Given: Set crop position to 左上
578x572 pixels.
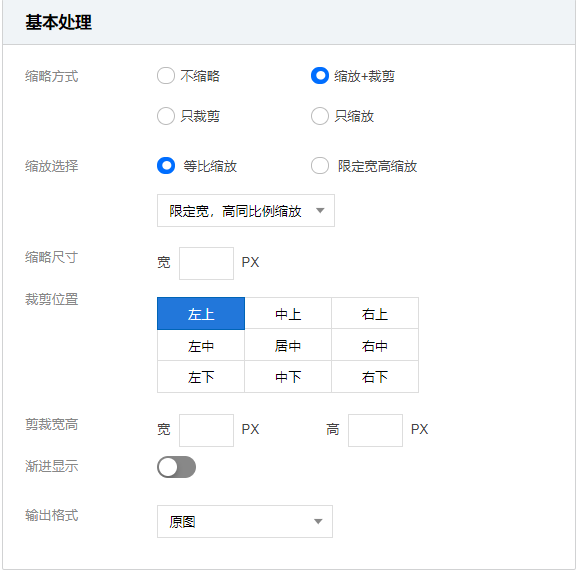Looking at the screenshot, I should click(x=201, y=313).
